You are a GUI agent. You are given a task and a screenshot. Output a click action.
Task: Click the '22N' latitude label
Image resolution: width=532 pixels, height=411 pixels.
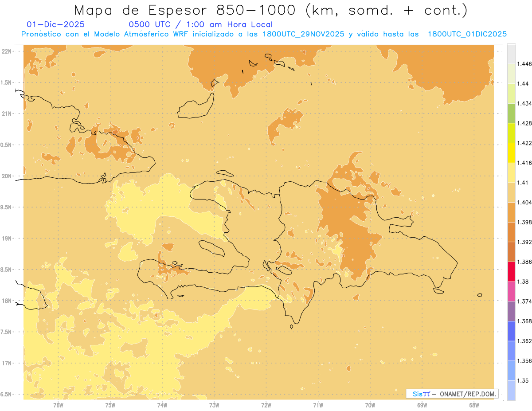pyautogui.click(x=7, y=51)
